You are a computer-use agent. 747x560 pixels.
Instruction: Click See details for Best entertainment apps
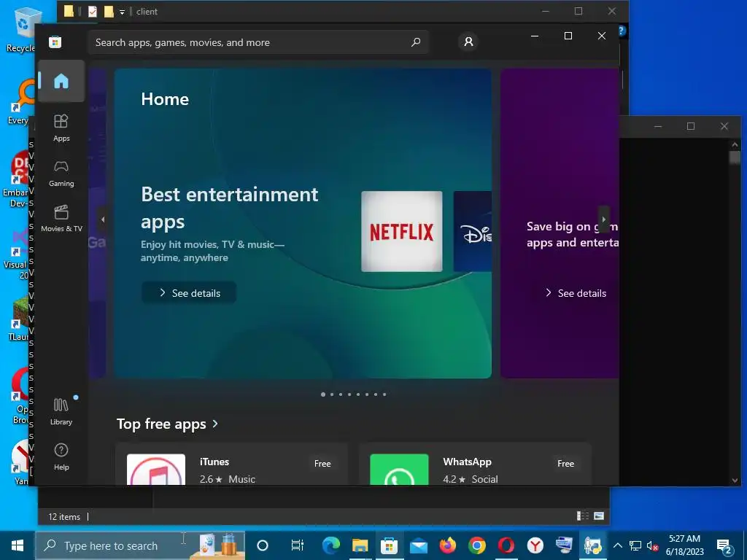pyautogui.click(x=189, y=293)
